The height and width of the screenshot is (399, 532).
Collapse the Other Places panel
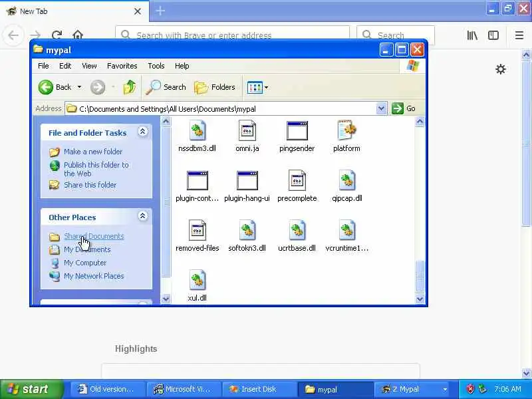tap(143, 215)
